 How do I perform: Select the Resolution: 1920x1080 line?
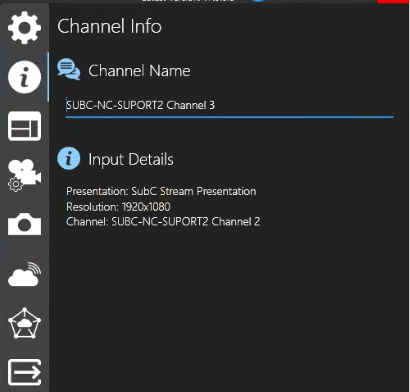118,207
